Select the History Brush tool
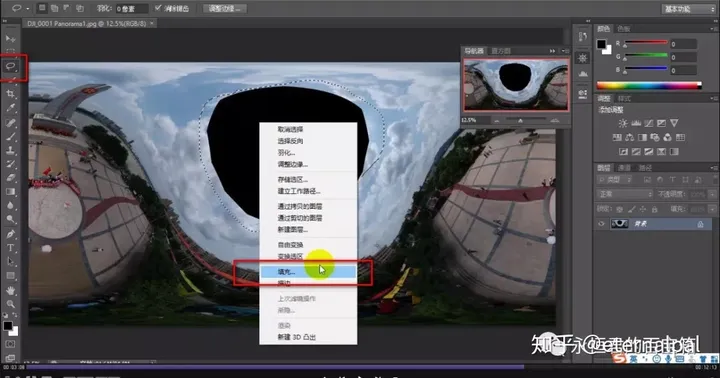The image size is (720, 378). [x=10, y=164]
